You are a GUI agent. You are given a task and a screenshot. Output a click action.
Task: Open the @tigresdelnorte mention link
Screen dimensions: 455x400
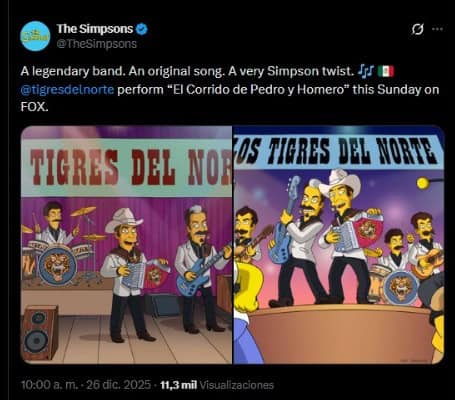click(67, 90)
